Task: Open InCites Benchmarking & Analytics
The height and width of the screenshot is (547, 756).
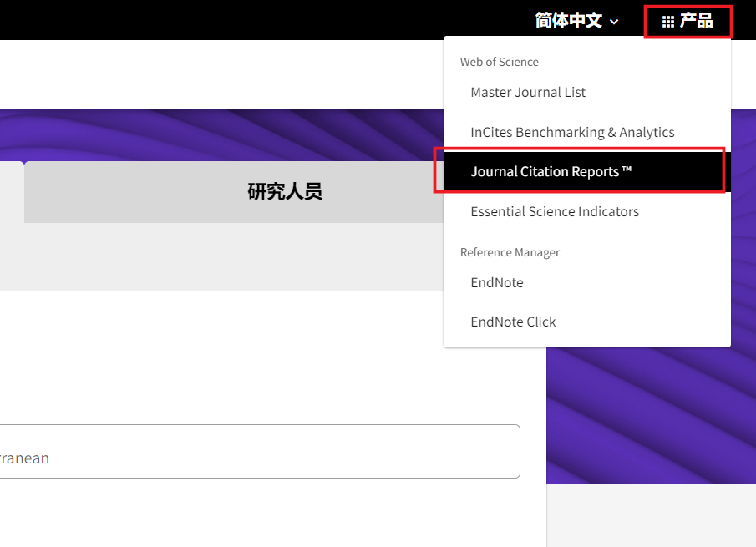Action: 586,132
